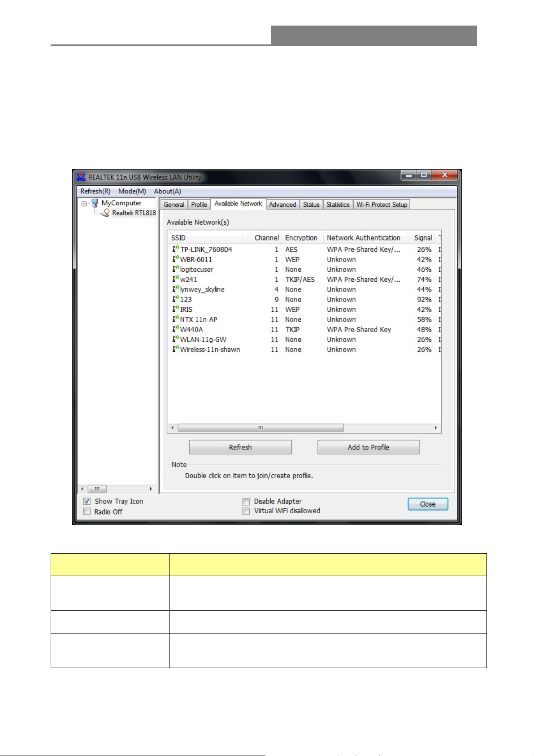Click the tree panel scroll right arrow
The height and width of the screenshot is (756, 534).
(x=151, y=489)
